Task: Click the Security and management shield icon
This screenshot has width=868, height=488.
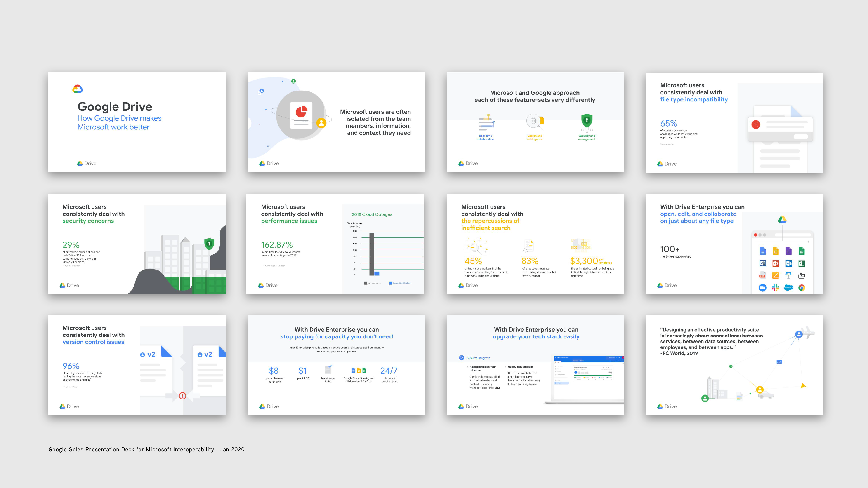Action: click(x=587, y=123)
